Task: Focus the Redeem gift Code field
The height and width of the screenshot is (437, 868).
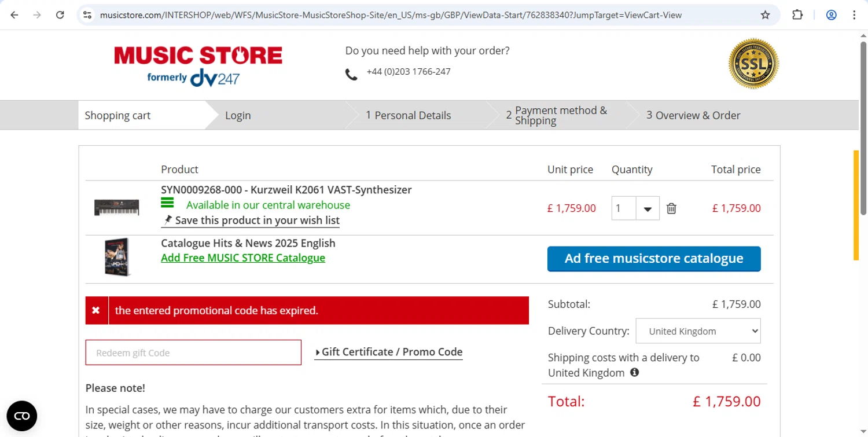Action: (193, 352)
